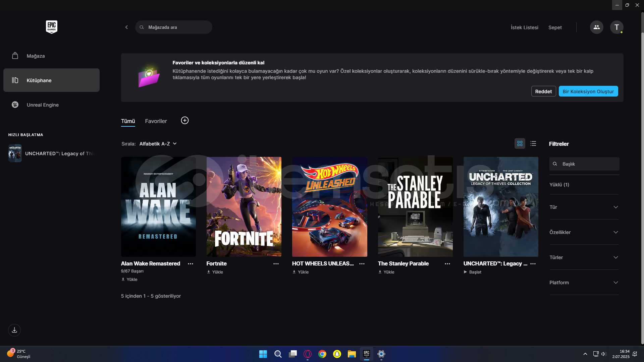Click the page vertical scrollbar
The height and width of the screenshot is (362, 644).
(x=642, y=188)
